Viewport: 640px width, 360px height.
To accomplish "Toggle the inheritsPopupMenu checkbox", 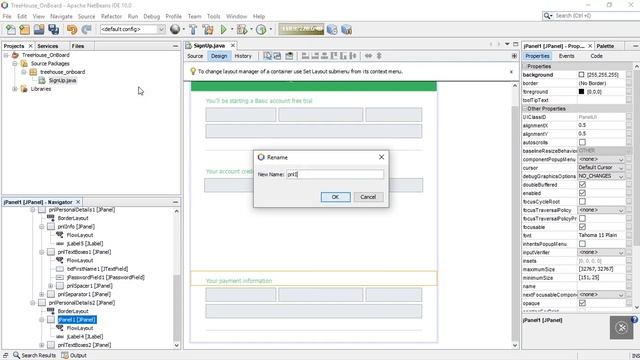I will (582, 244).
